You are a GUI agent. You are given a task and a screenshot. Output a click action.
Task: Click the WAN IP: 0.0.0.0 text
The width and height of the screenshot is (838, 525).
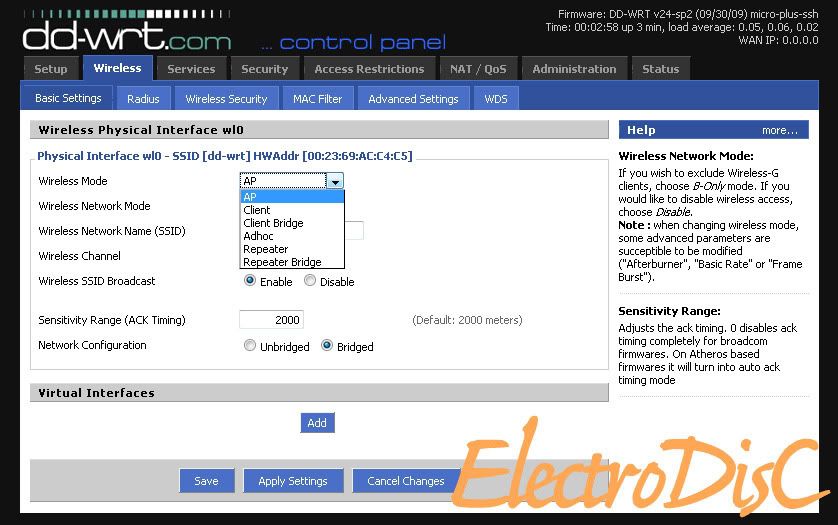click(x=778, y=40)
